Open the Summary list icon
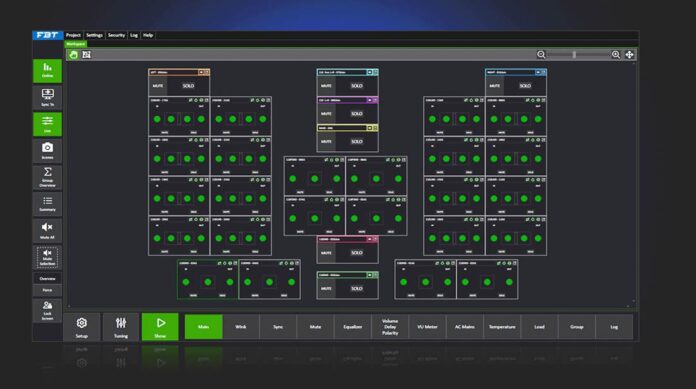The width and height of the screenshot is (696, 389). click(x=47, y=204)
